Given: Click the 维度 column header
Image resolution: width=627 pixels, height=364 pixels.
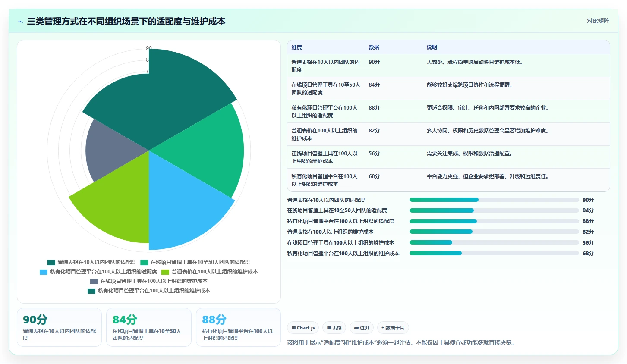Looking at the screenshot, I should (x=296, y=47).
